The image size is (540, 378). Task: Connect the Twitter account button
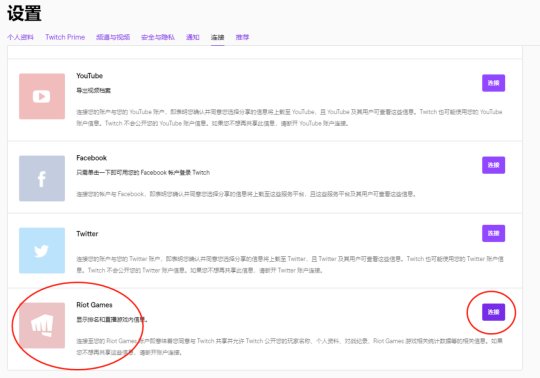point(493,233)
